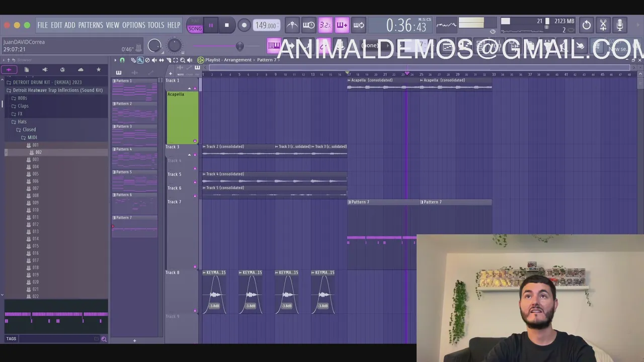This screenshot has height=362, width=644.
Task: Mute Track 8 using its green dot
Action: pos(195,310)
